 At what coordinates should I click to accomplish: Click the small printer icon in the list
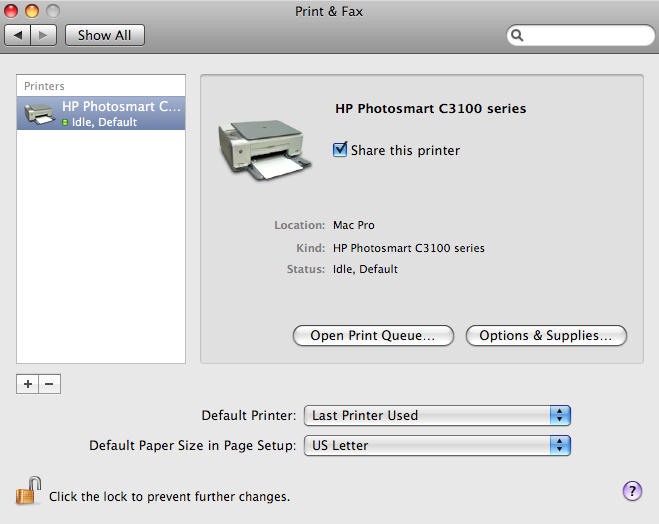40,113
